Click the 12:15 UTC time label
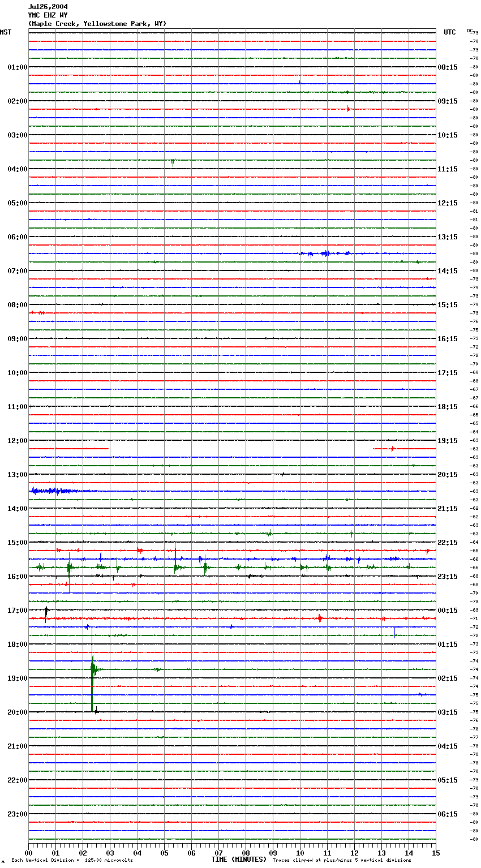This screenshot has height=868, width=481. click(448, 203)
